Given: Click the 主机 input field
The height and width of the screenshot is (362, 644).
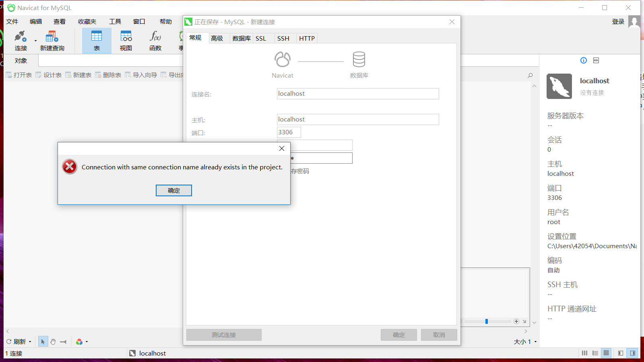Looking at the screenshot, I should click(x=358, y=119).
